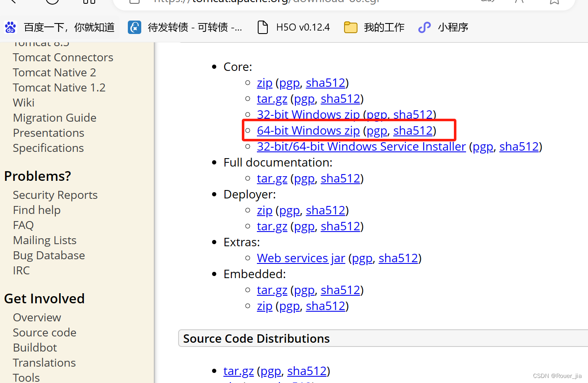Open the H5O v0.12.4 bookmark page icon
The width and height of the screenshot is (588, 383).
pos(263,28)
